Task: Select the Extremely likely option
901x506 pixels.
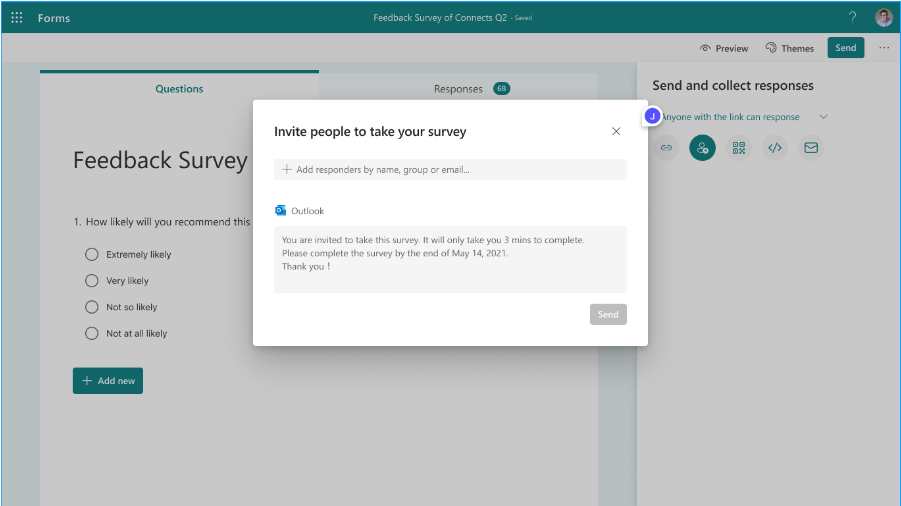Action: pos(128,254)
